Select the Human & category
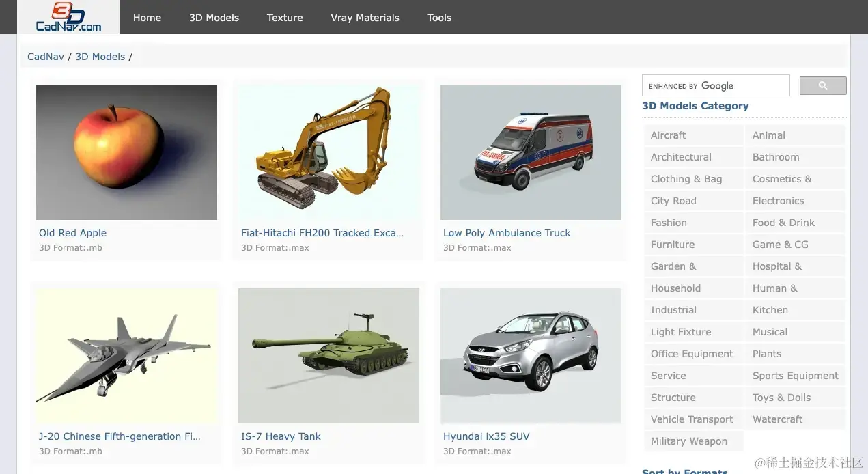This screenshot has height=474, width=868. coord(795,288)
